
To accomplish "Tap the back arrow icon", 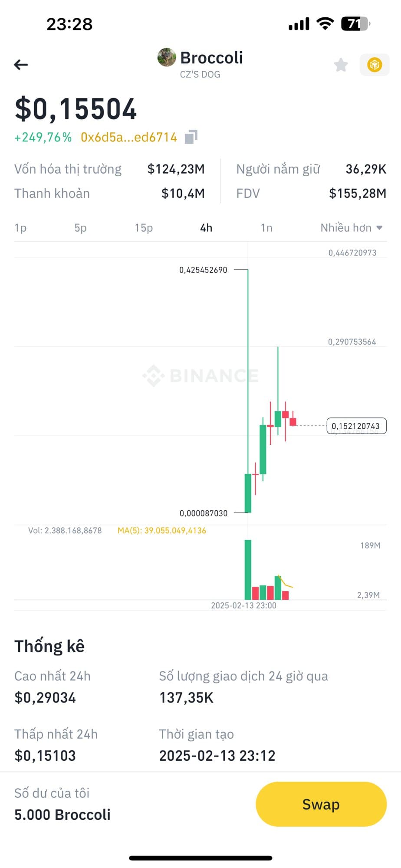I will pyautogui.click(x=21, y=65).
